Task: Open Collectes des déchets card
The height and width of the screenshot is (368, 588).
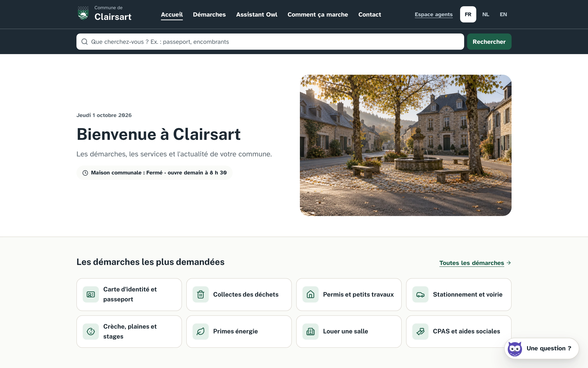Action: pos(239,295)
